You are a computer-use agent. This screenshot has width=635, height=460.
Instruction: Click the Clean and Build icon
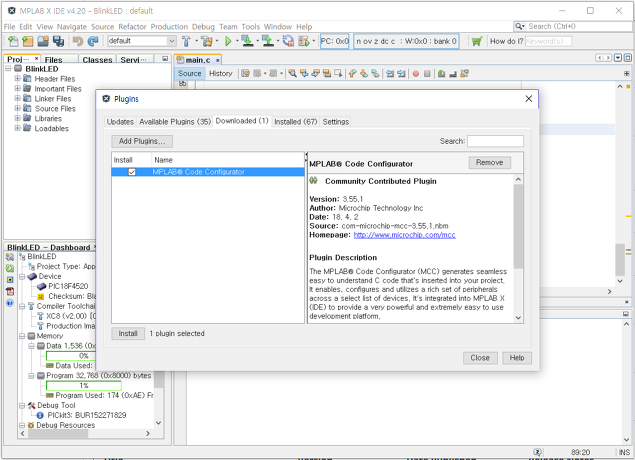[207, 41]
